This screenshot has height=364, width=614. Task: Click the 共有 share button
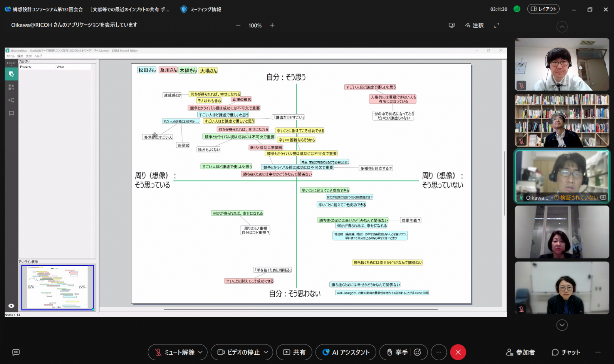(x=294, y=352)
